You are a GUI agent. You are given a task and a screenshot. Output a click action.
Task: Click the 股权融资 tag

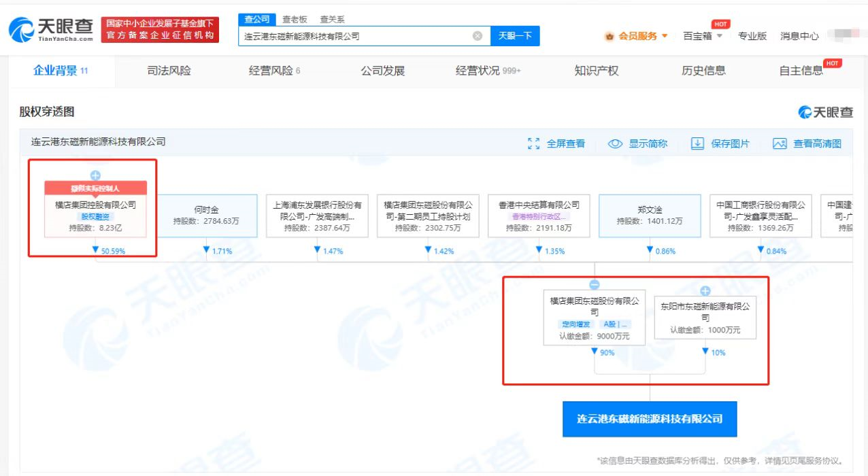coord(95,216)
